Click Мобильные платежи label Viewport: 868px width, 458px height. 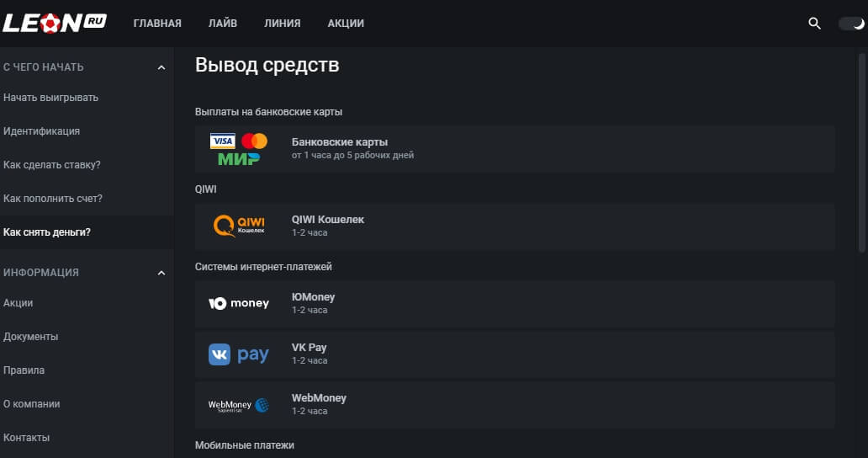click(245, 445)
